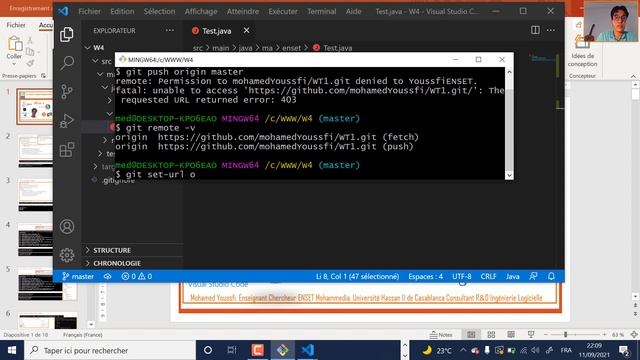Open Aide menu in VS Code
The image size is (640, 360).
tap(353, 11)
